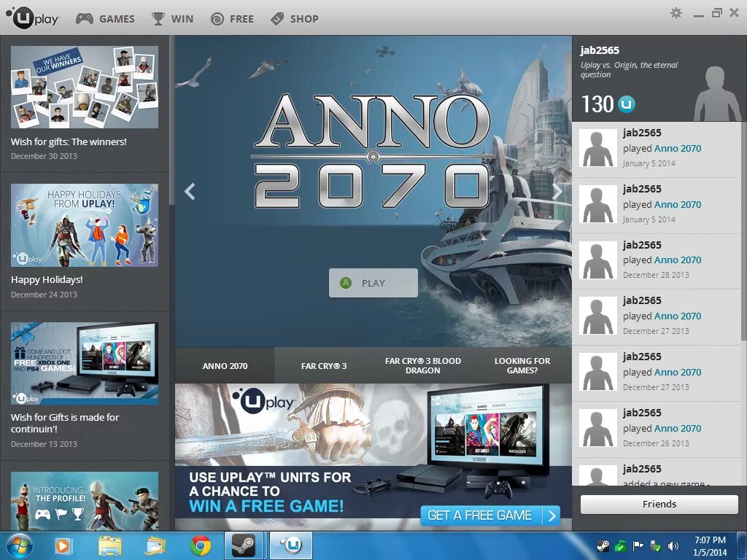This screenshot has height=560, width=747.
Task: Click the Happy Holidays from Uplay thumbnail
Action: pos(85,225)
